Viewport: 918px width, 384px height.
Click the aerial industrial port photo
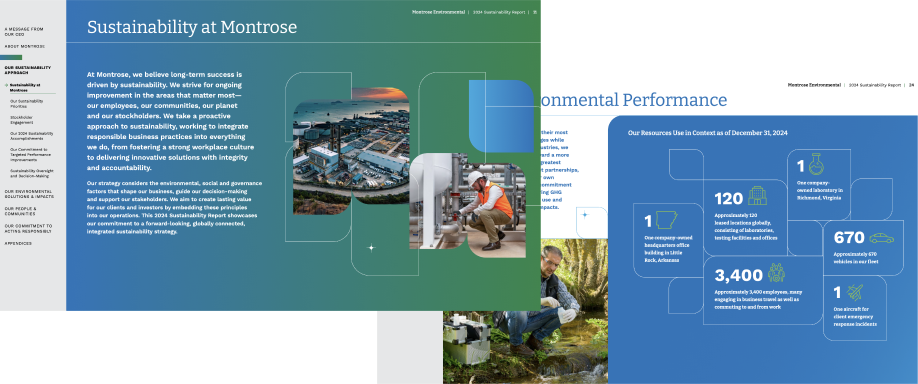pyautogui.click(x=351, y=151)
